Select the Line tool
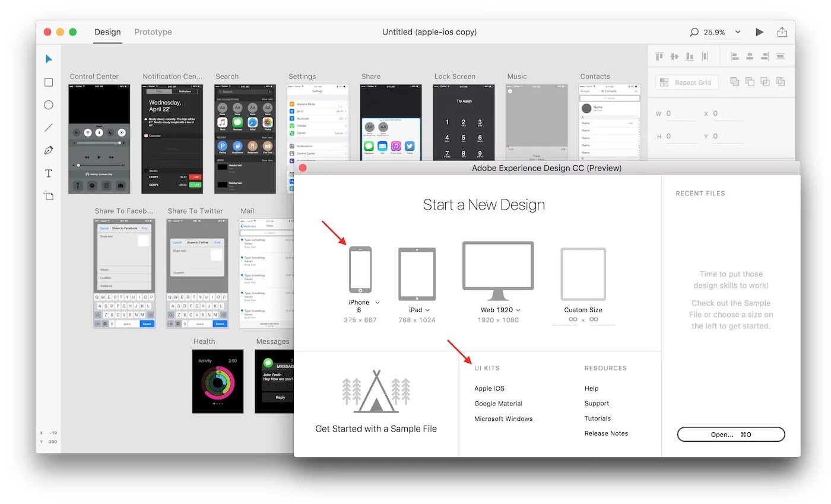 point(49,128)
